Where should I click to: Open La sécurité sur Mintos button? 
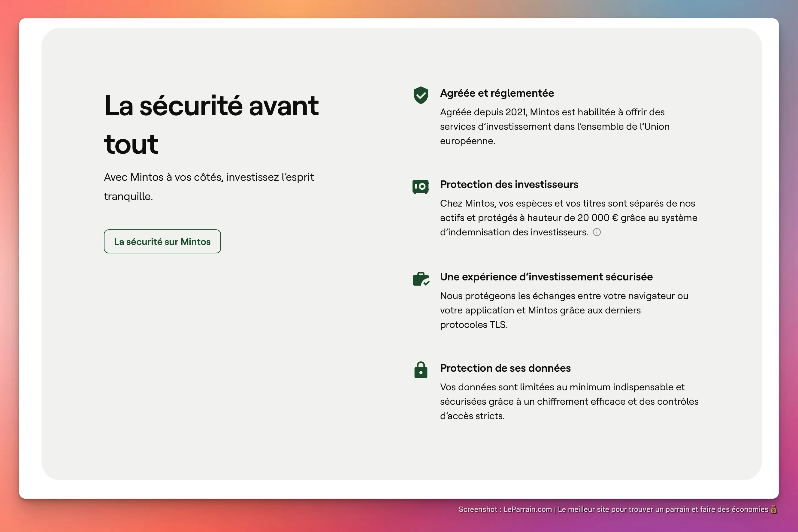pyautogui.click(x=162, y=242)
